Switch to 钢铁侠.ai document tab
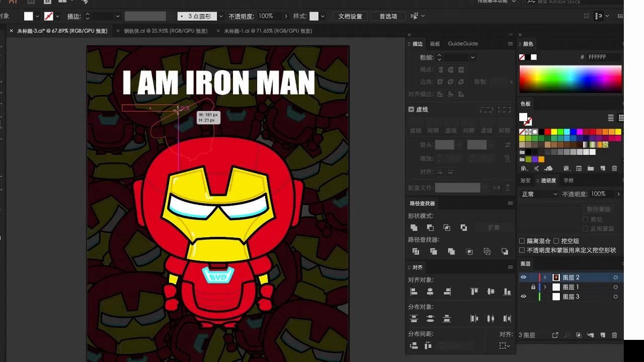Image resolution: width=644 pixels, height=362 pixels. 166,31
